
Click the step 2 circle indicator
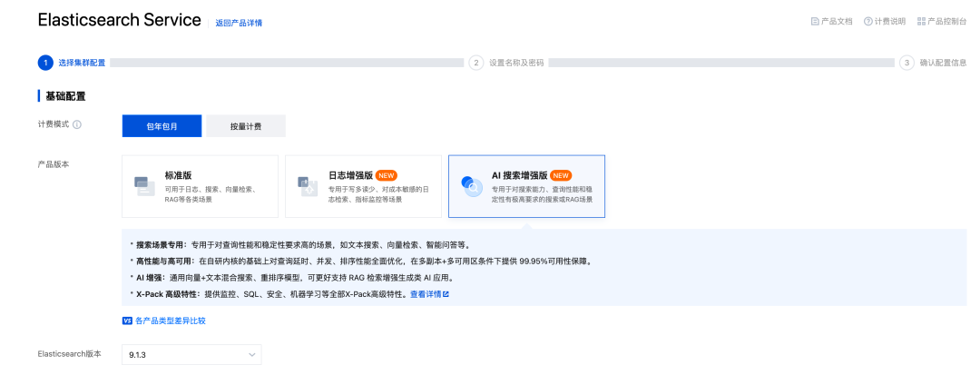tap(476, 63)
